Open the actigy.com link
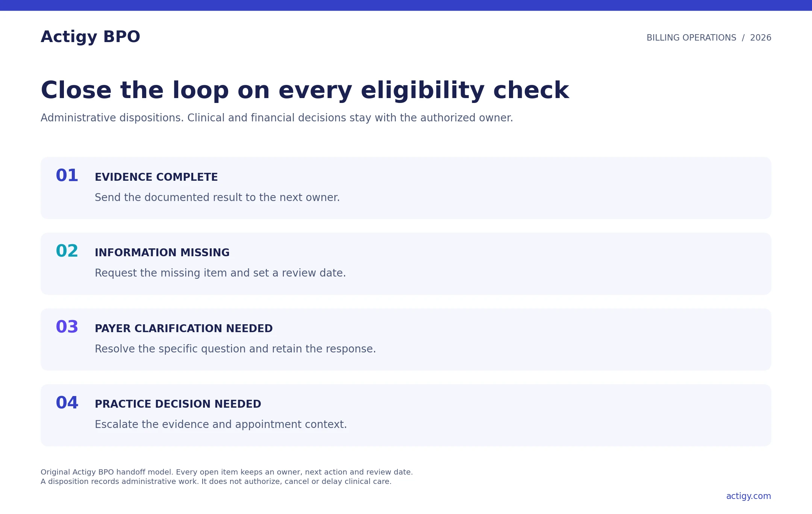812x514 pixels. pos(748,496)
